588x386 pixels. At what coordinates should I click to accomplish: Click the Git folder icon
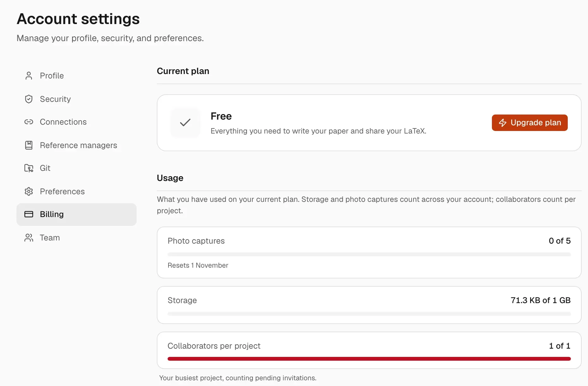pyautogui.click(x=29, y=168)
